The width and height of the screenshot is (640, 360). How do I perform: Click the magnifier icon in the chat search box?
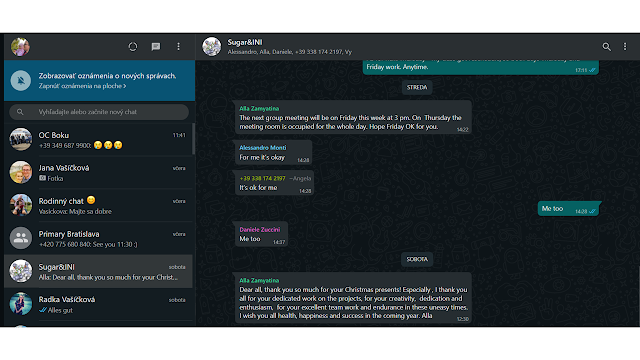[x=20, y=112]
